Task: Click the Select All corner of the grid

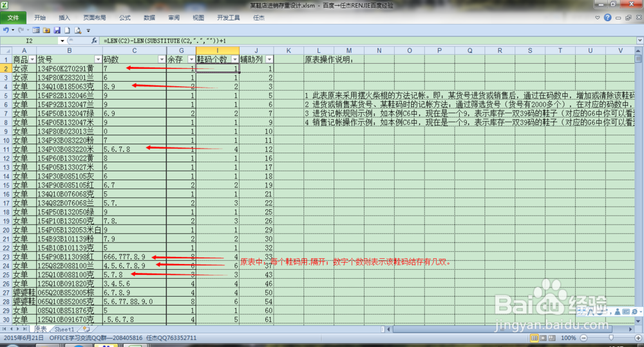Action: click(5, 50)
